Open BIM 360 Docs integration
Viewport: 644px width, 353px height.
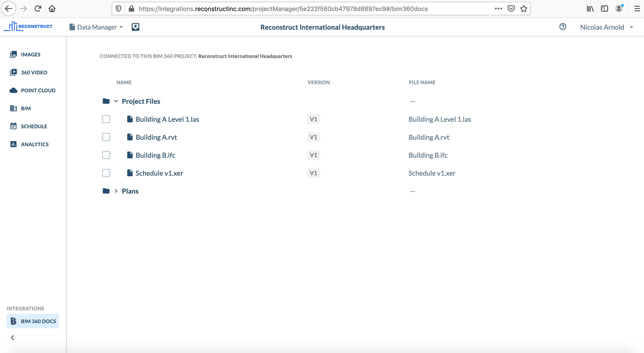(x=33, y=321)
